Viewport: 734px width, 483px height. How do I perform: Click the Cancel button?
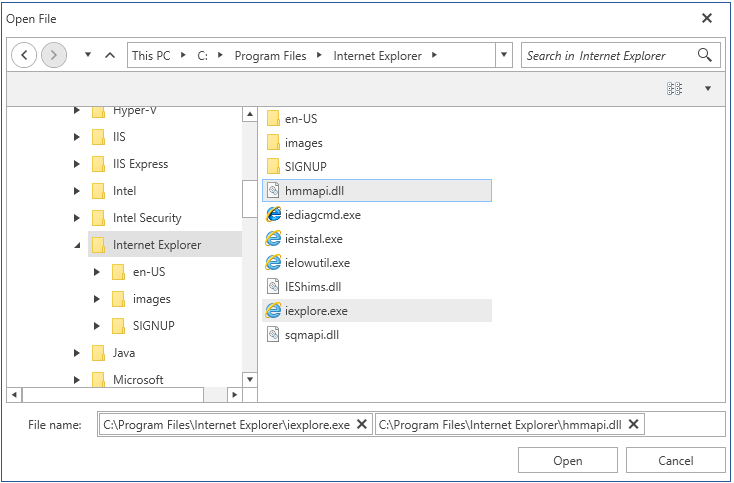[x=675, y=461]
